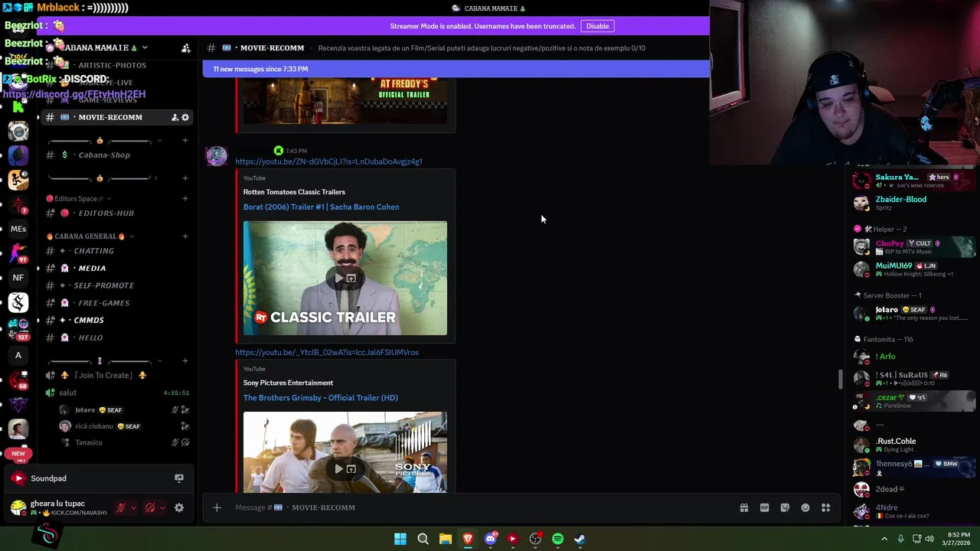Click Borat (2006) Trailer #1 title link
This screenshot has height=551, width=980.
[x=321, y=207]
